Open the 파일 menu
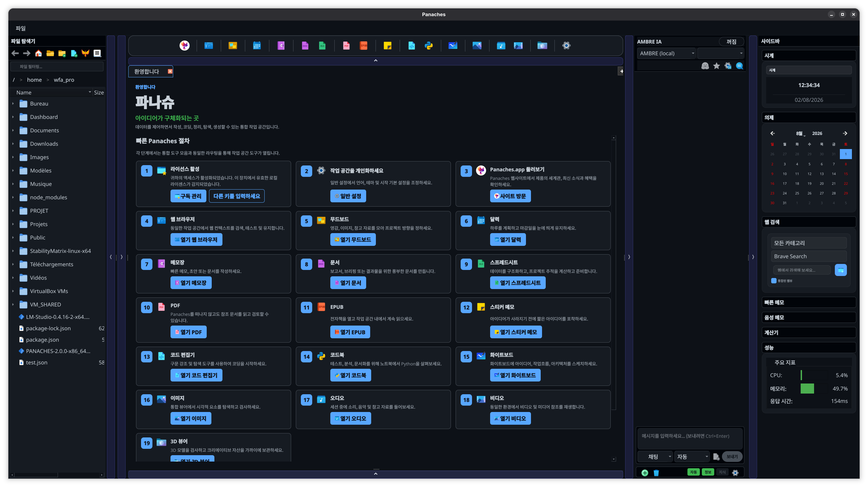868x487 pixels. [20, 28]
